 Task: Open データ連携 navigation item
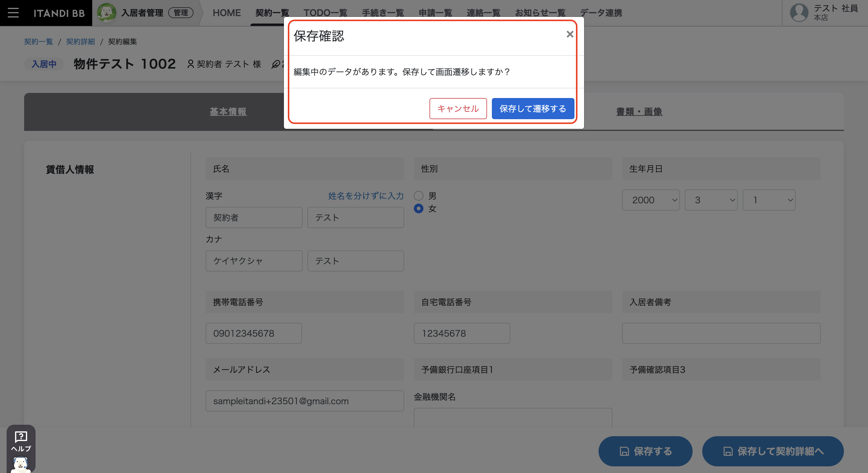601,13
